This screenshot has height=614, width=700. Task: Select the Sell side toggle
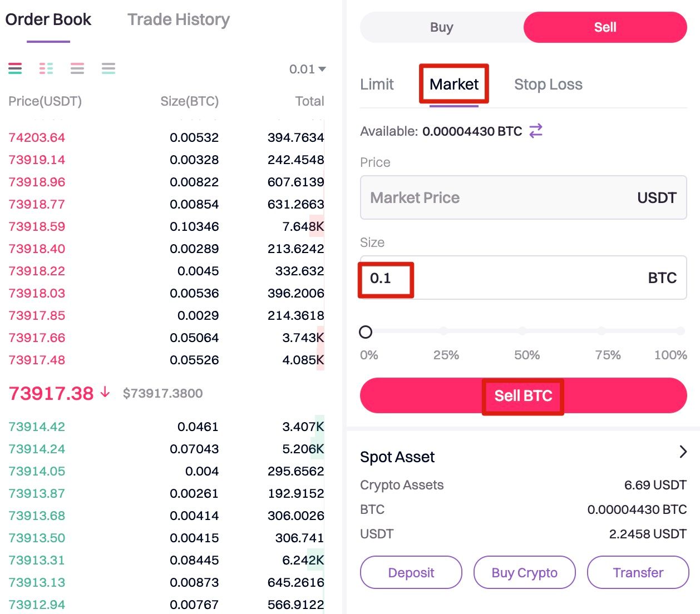pyautogui.click(x=605, y=27)
